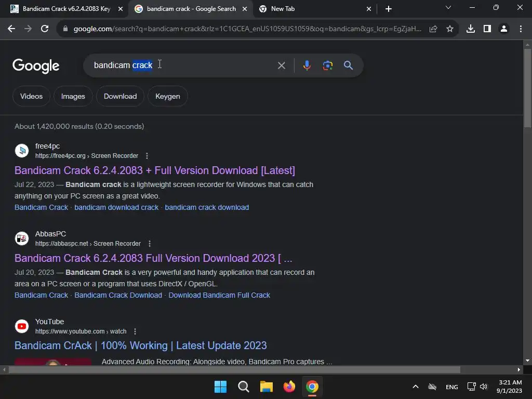This screenshot has width=532, height=399.
Task: Filter results by Videos
Action: 31,96
